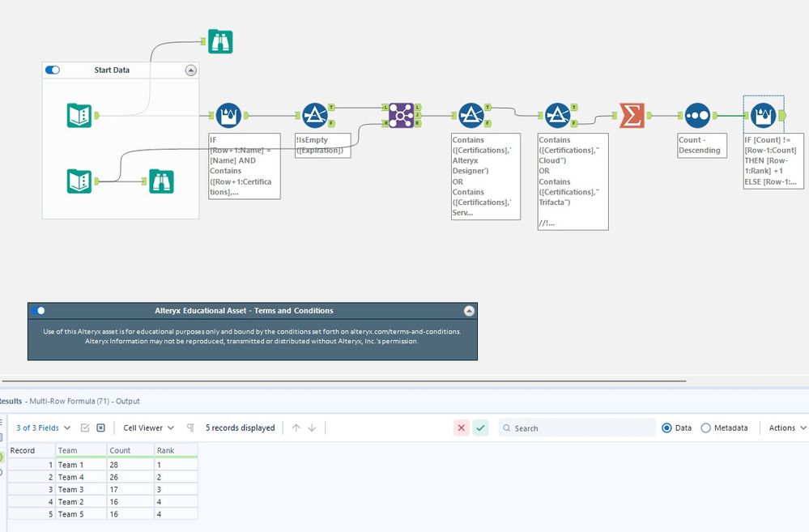The width and height of the screenshot is (809, 532).
Task: Select the Metadata radio button
Action: [706, 428]
